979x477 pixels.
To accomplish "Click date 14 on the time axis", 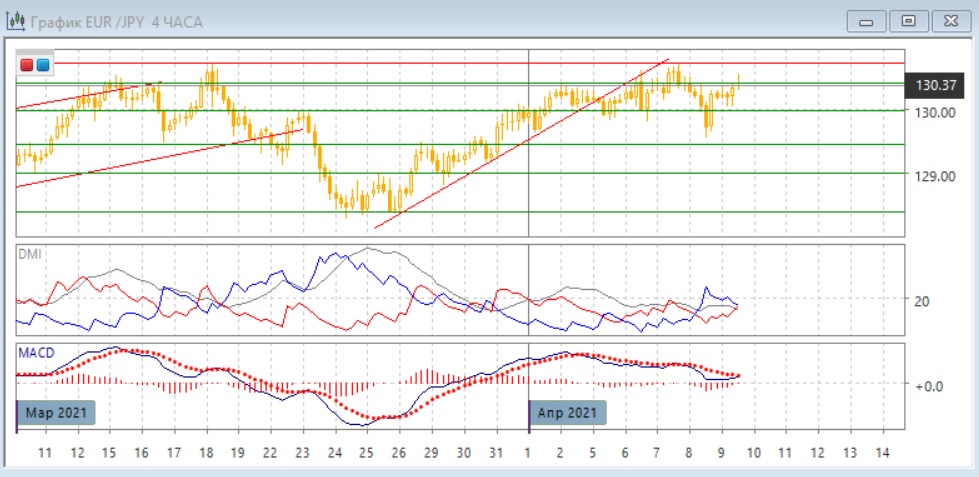I will tap(881, 453).
